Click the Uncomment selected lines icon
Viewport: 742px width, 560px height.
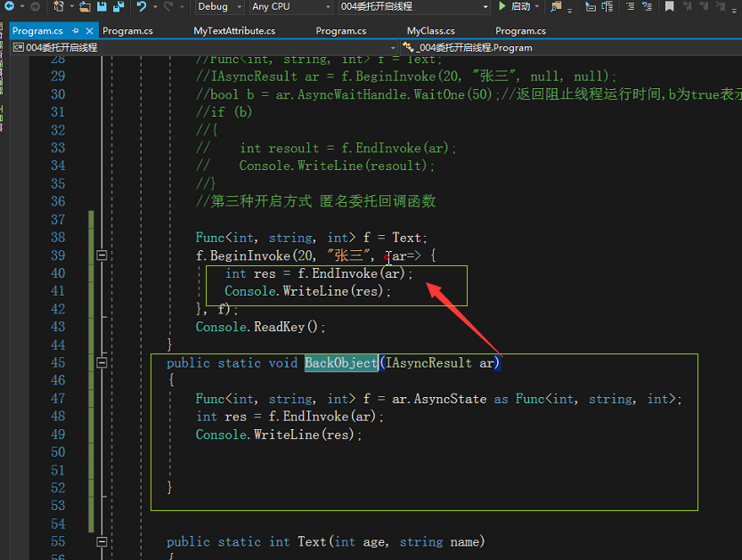tap(647, 6)
